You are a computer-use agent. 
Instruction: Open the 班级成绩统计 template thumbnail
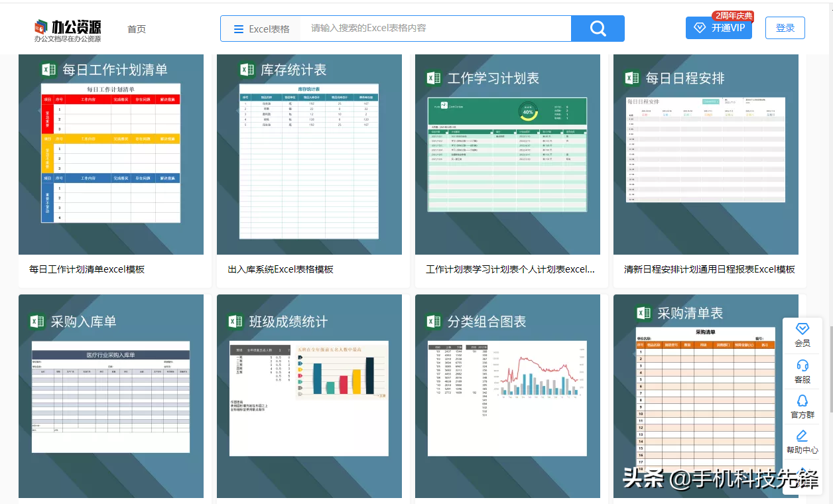309,396
